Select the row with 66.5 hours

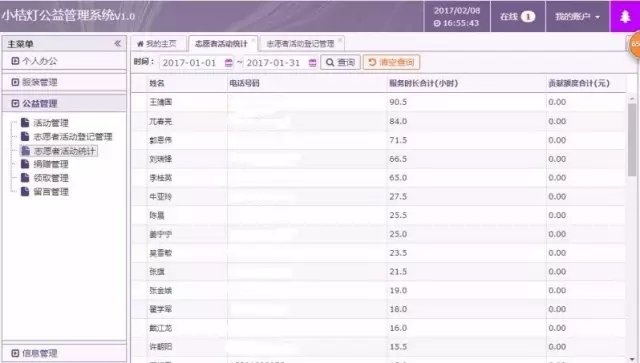(378, 159)
